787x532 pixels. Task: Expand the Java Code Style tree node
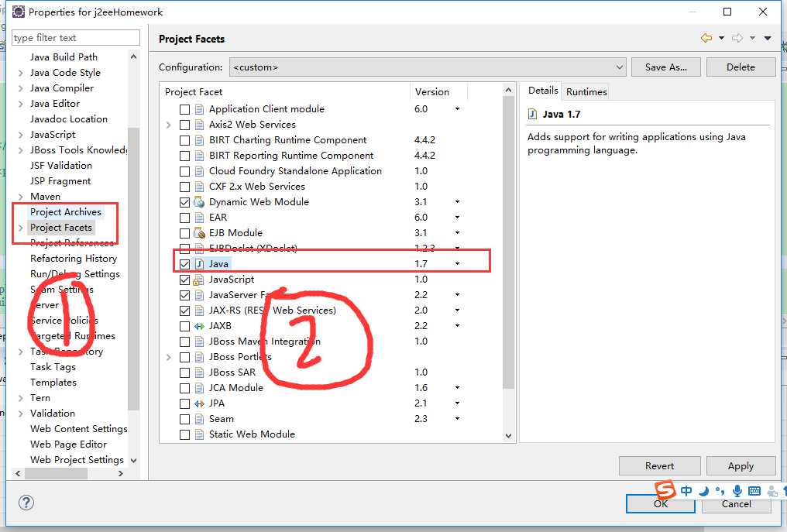[21, 73]
